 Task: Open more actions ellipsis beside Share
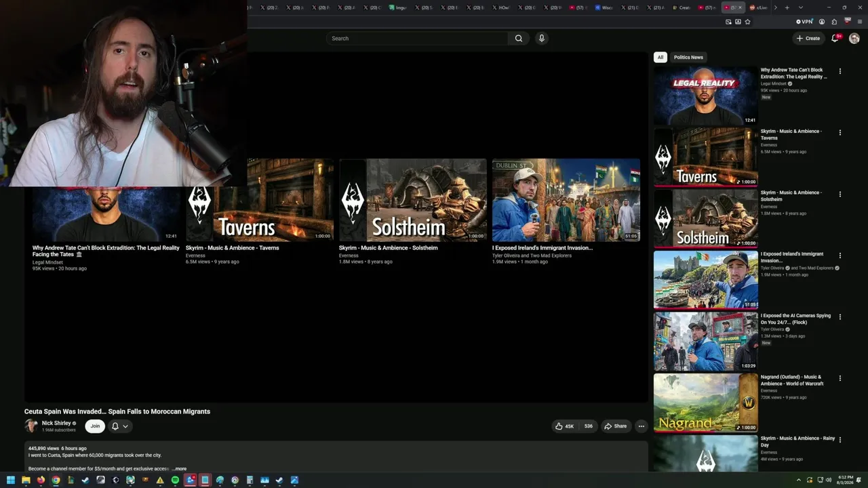tap(641, 426)
